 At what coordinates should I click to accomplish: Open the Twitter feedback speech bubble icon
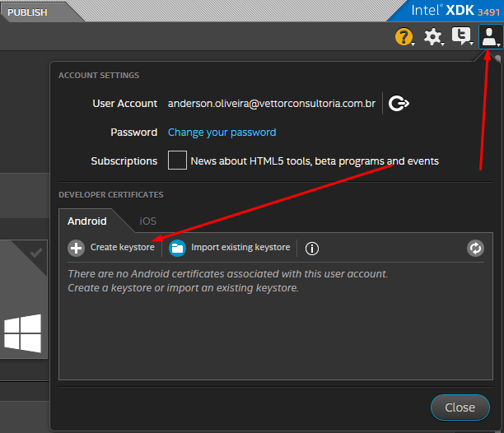(462, 36)
